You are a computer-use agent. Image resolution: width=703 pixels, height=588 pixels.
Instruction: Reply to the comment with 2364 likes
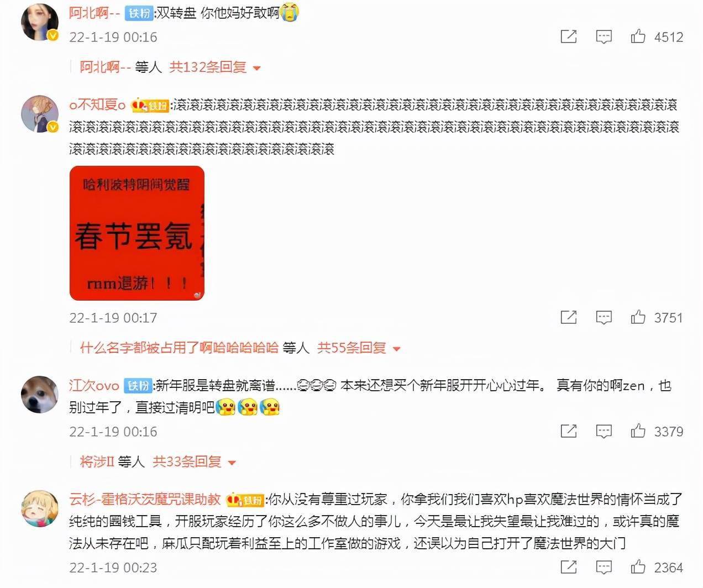coord(604,567)
